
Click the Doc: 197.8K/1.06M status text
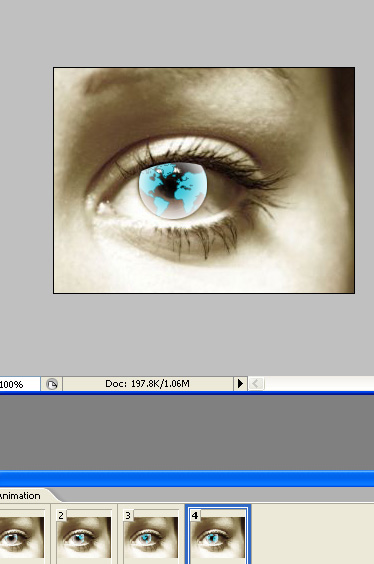pos(147,383)
